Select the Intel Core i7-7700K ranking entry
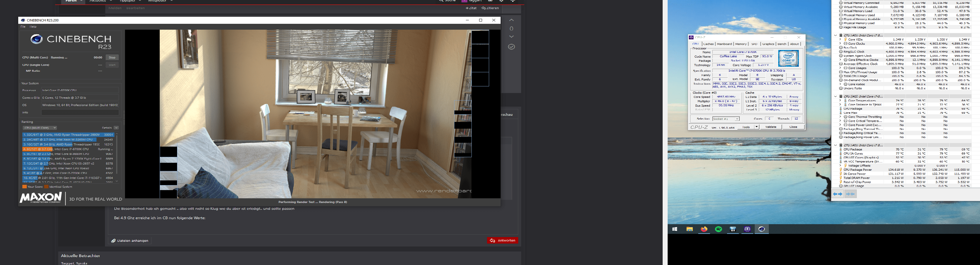Screen dimensions: 980x265 click(68, 173)
